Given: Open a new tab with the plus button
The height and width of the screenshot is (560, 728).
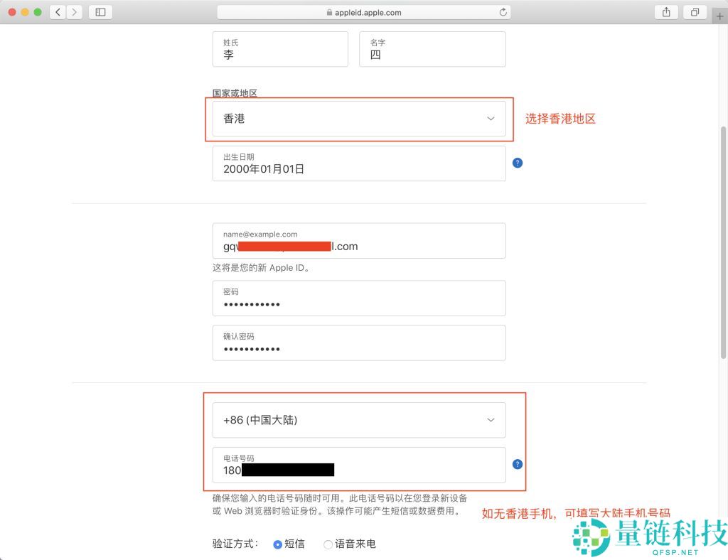Looking at the screenshot, I should pyautogui.click(x=720, y=16).
